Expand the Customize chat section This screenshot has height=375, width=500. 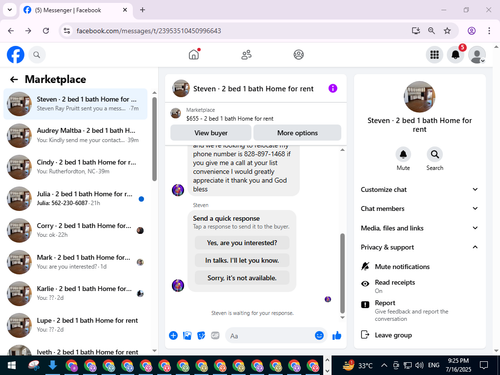pyautogui.click(x=420, y=189)
